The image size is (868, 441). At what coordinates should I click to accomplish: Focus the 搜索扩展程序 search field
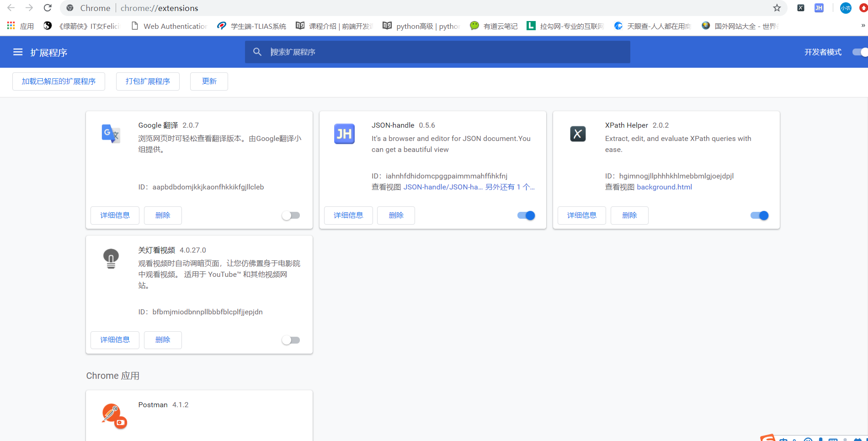click(437, 52)
